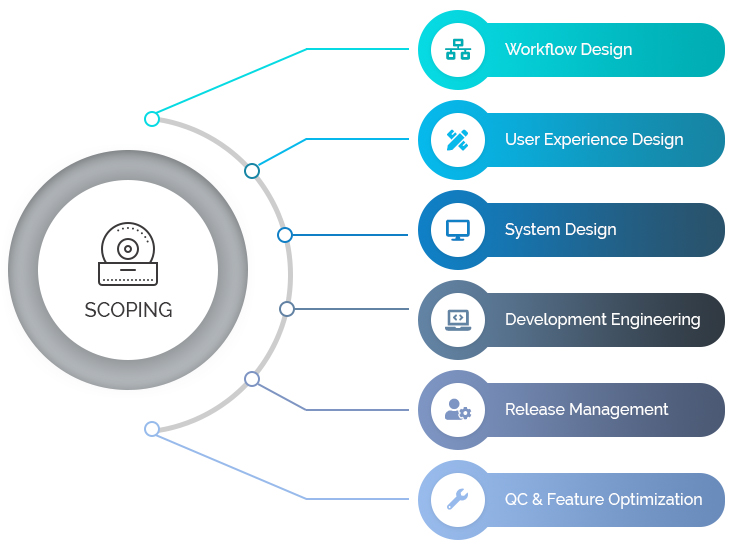Click the arc node linked to Release Management
The image size is (743, 551).
point(252,379)
